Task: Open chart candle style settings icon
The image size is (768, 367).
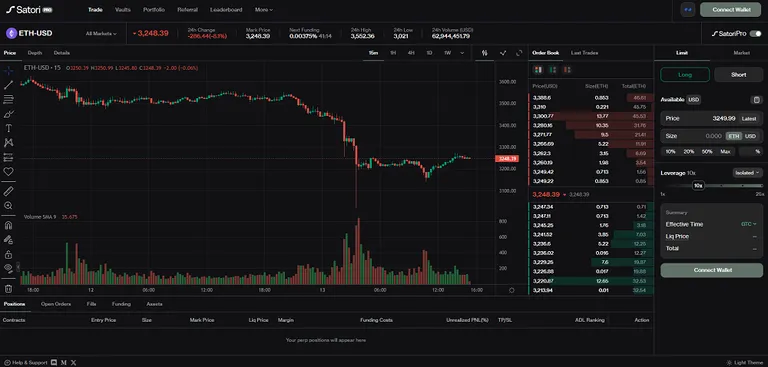Action: pos(484,53)
